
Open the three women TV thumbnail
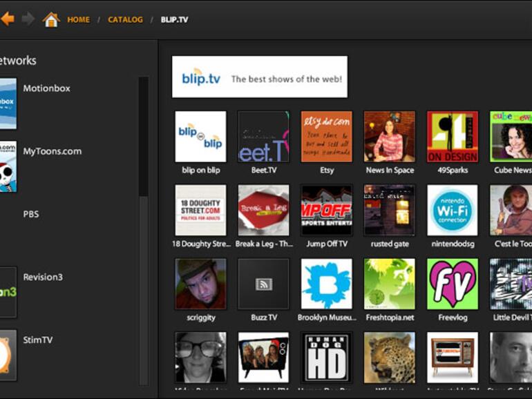coord(264,358)
